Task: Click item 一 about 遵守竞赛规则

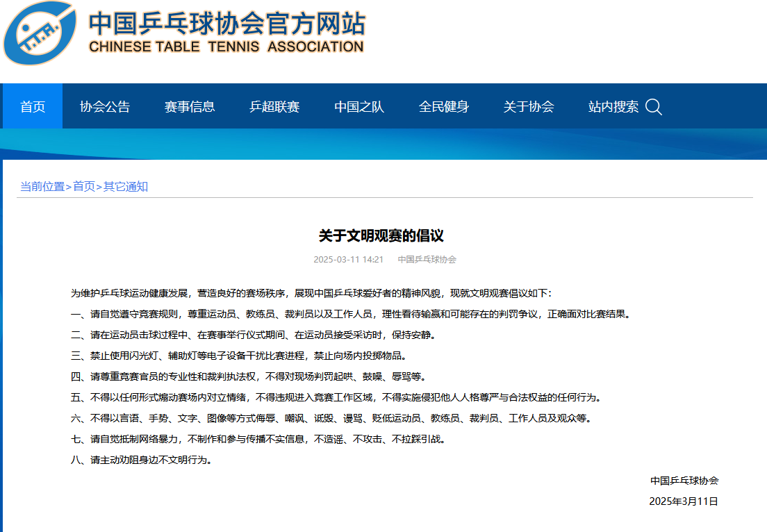Action: click(x=352, y=314)
